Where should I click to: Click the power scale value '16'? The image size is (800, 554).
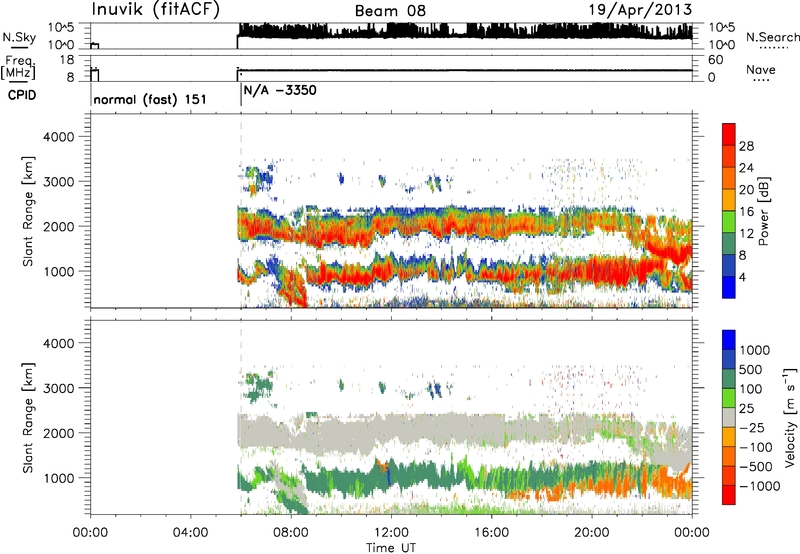pyautogui.click(x=746, y=212)
